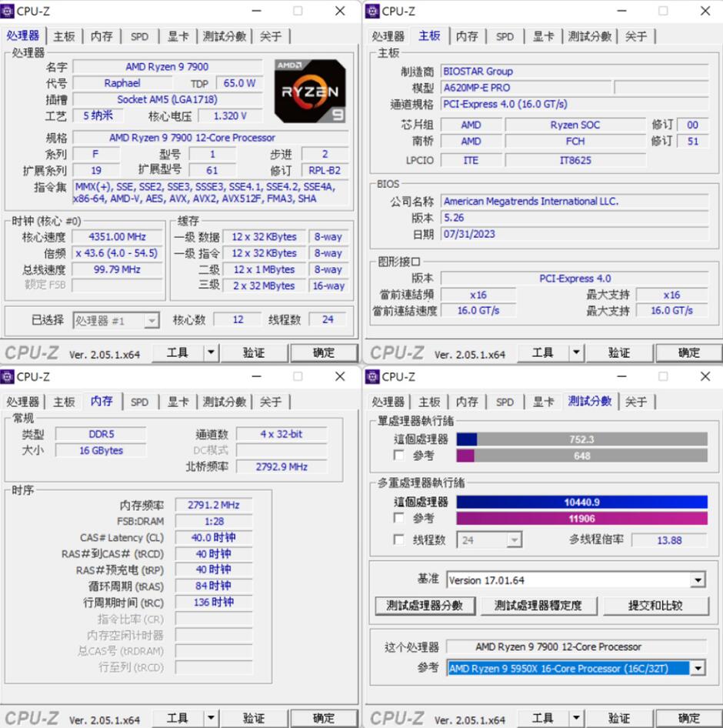Click the revision value RPL-B2

(x=325, y=170)
